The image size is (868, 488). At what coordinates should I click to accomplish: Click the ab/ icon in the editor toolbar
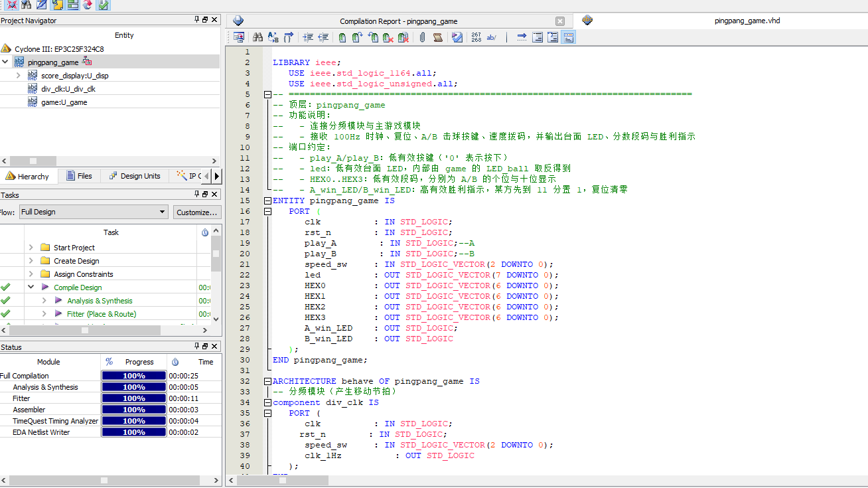pos(492,37)
